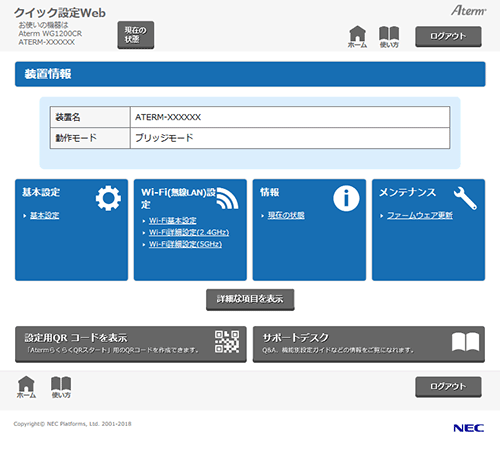Click the NEC logo in the footer

click(469, 428)
